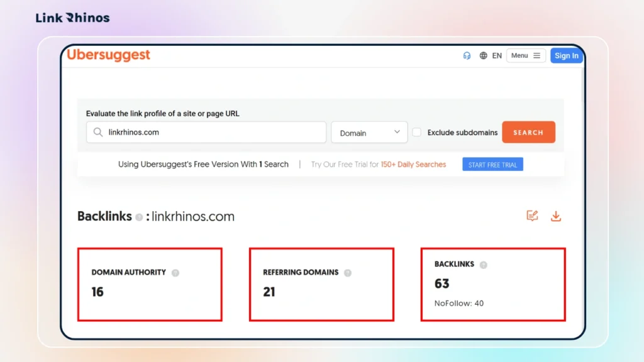The image size is (644, 362).
Task: Click the Backlinks card help icon
Action: pos(484,265)
